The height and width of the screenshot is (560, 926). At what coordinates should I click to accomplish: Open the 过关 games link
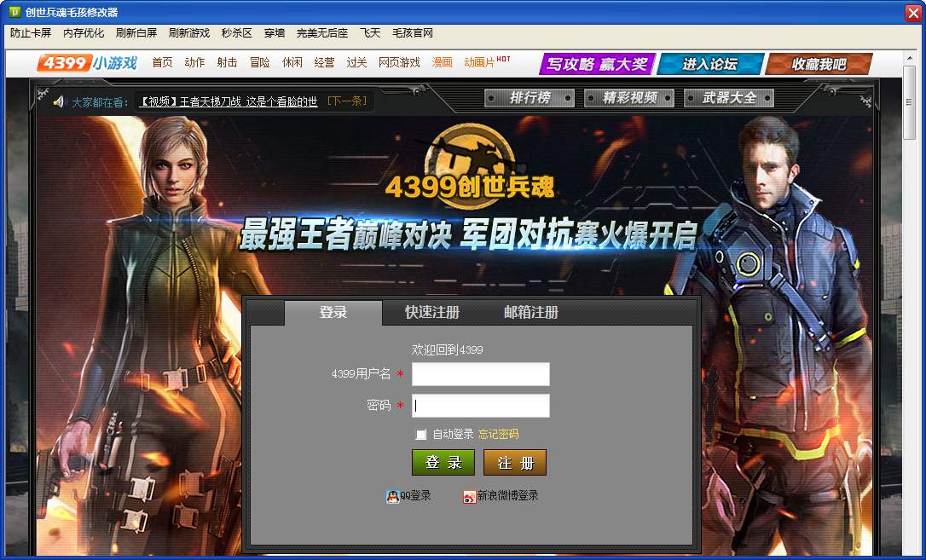pyautogui.click(x=356, y=62)
